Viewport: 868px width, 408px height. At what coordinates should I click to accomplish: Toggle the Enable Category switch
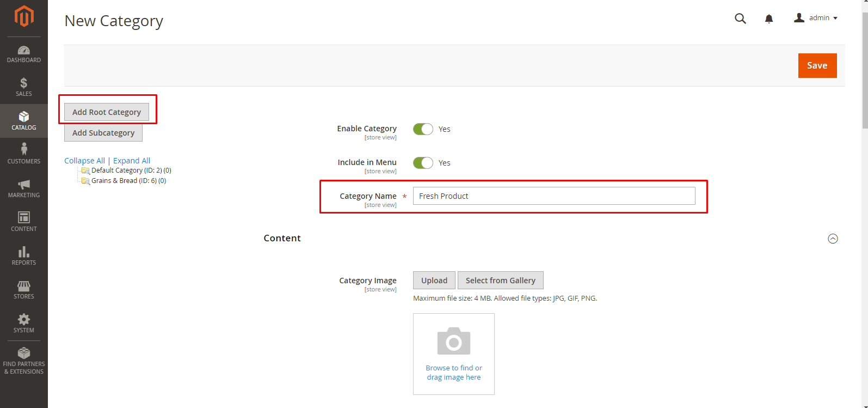[x=423, y=129]
